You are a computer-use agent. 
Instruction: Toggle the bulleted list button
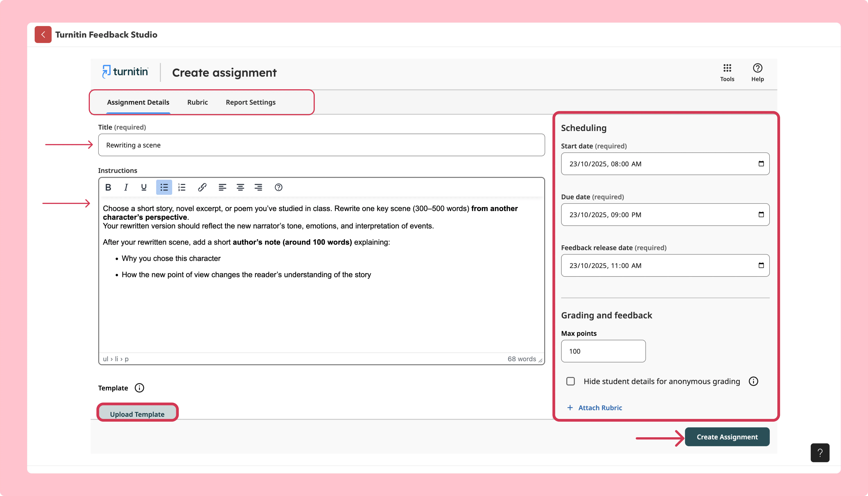164,187
